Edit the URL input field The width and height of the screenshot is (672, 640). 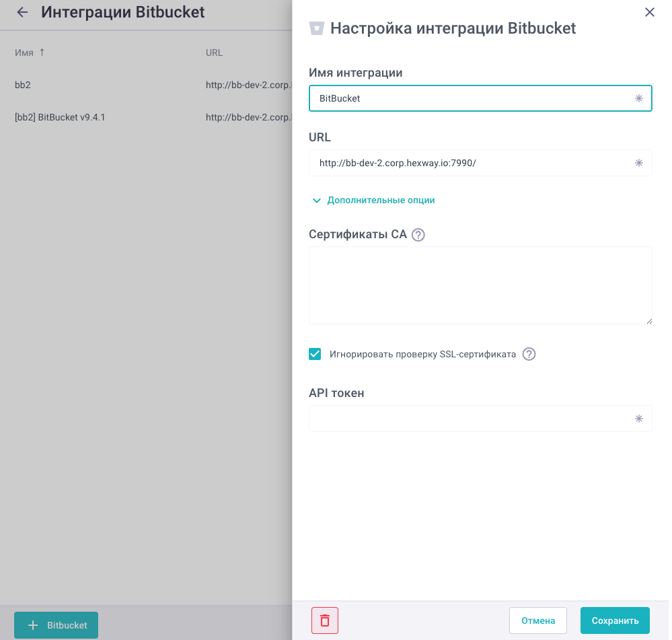[480, 163]
